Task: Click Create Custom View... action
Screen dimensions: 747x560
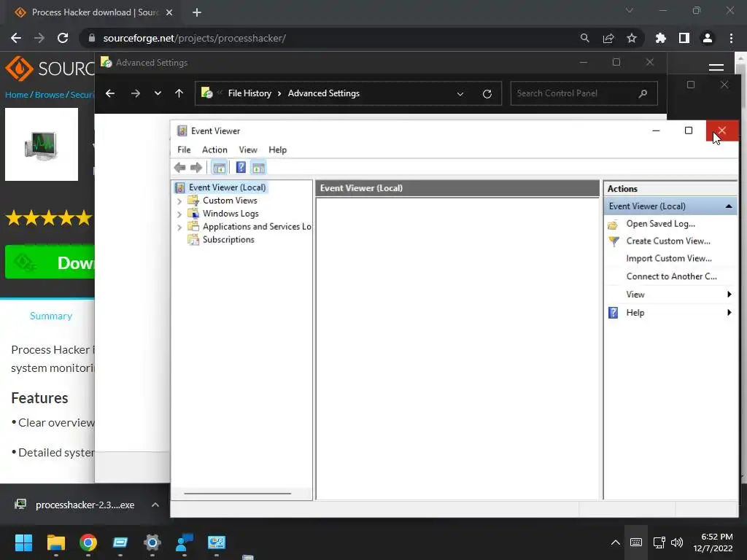Action: (x=668, y=241)
